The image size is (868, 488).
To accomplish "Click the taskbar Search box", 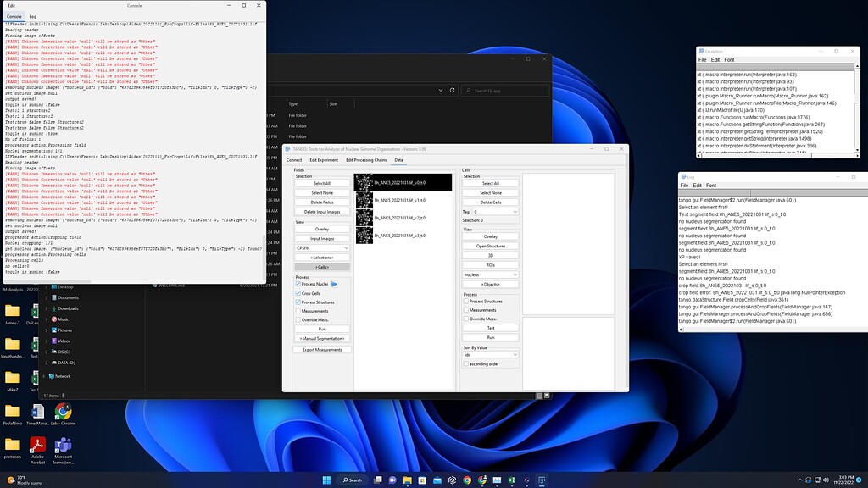I will click(352, 480).
